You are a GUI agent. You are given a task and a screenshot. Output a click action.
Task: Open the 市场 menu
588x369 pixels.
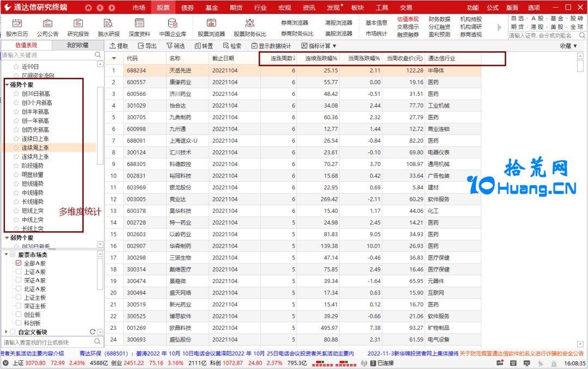[139, 8]
